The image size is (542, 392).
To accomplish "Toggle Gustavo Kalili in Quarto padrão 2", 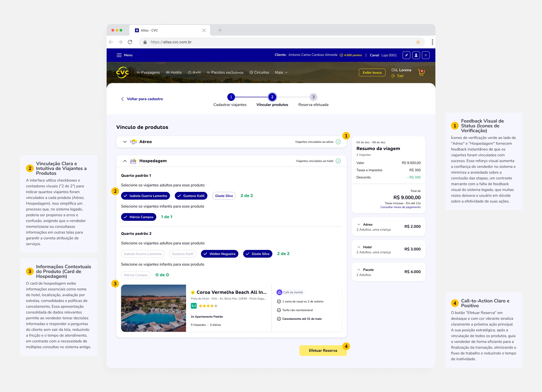I will pos(183,254).
